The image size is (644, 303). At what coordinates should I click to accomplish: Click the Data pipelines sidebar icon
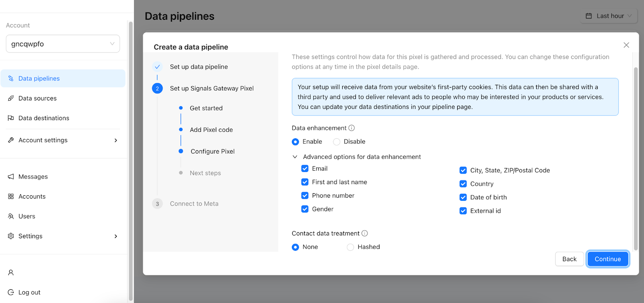11,78
